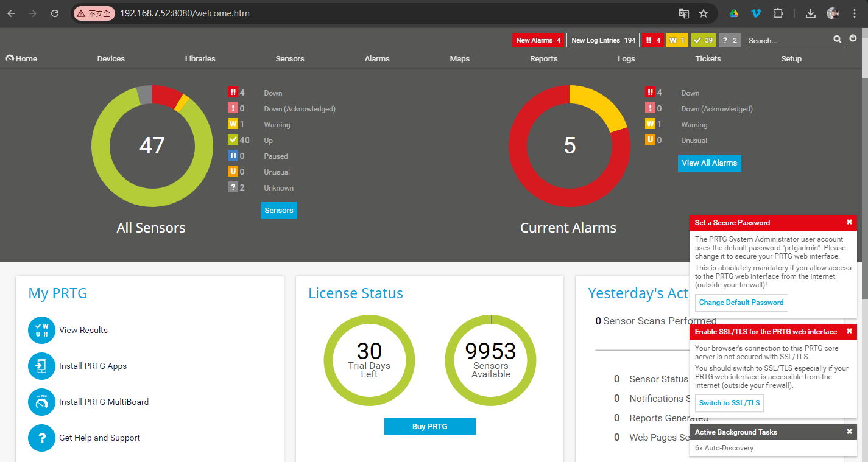
Task: Click the gray Unknown status counter showing 2
Action: tap(730, 40)
